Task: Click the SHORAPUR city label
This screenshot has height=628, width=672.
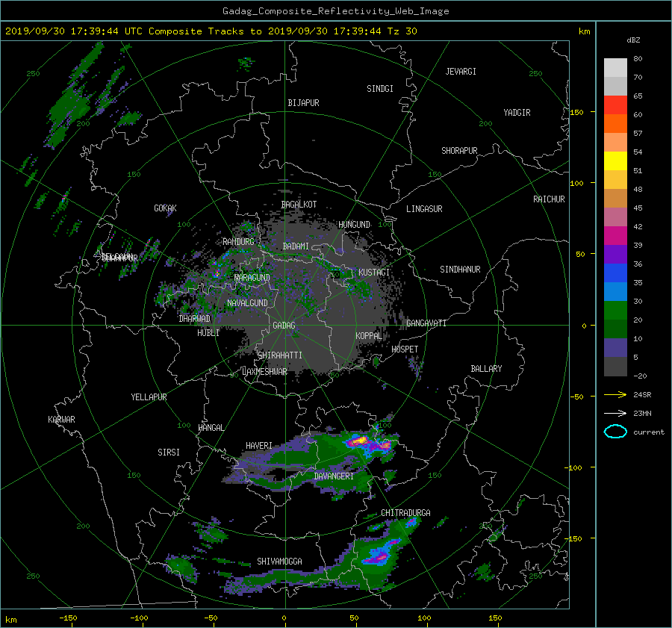Action: pyautogui.click(x=459, y=151)
